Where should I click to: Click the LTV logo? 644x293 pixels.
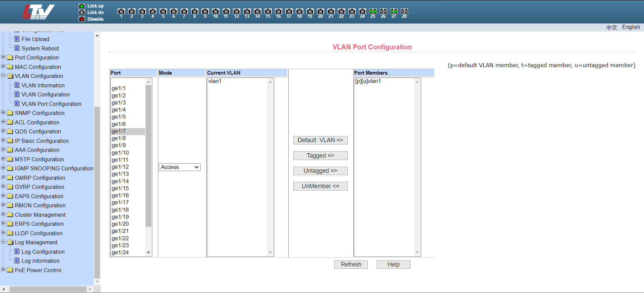click(38, 12)
